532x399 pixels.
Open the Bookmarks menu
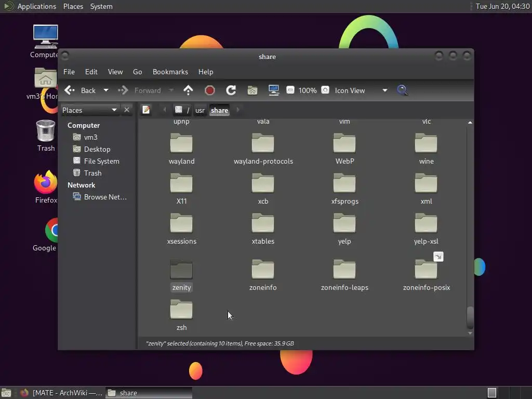pos(170,72)
